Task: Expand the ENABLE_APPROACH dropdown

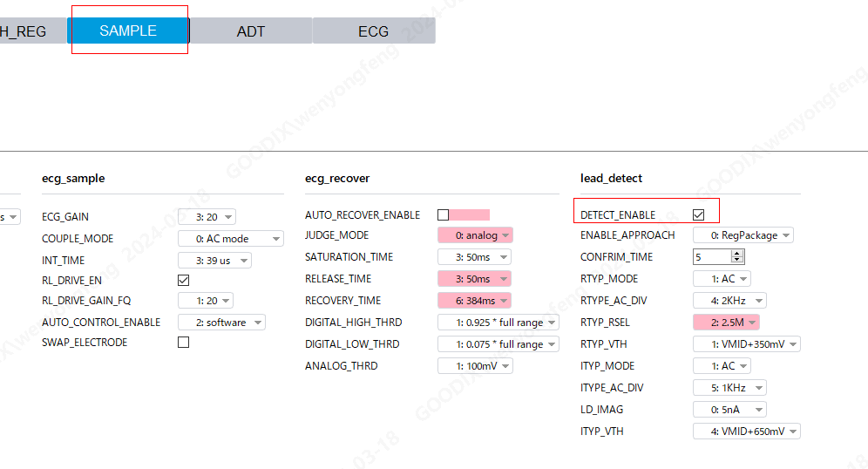Action: 743,235
